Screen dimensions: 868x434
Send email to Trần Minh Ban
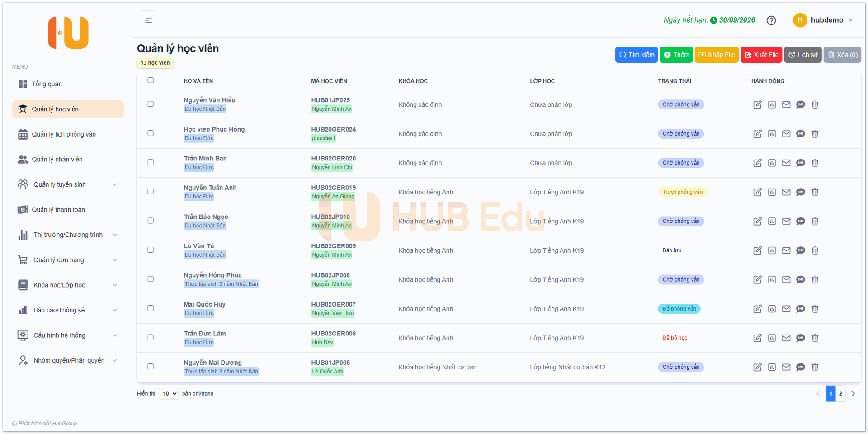coord(786,163)
